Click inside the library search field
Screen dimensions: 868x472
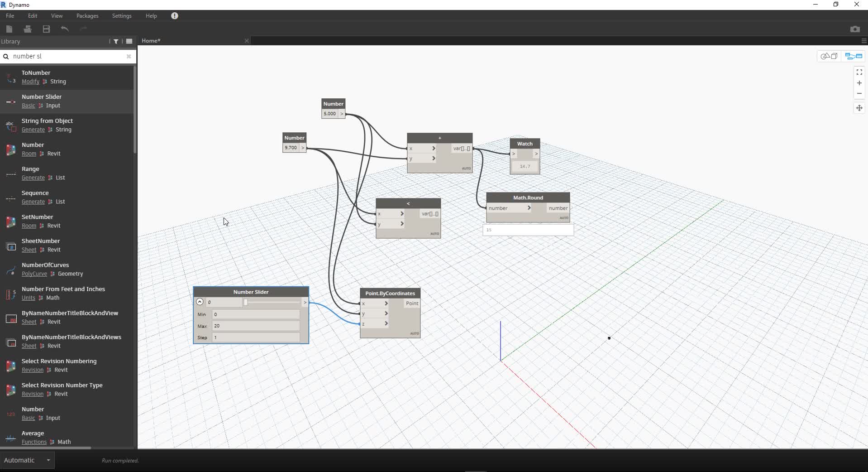click(68, 56)
